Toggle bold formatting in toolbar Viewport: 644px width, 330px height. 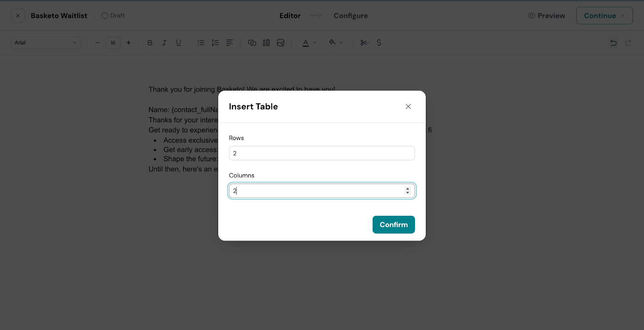click(150, 43)
